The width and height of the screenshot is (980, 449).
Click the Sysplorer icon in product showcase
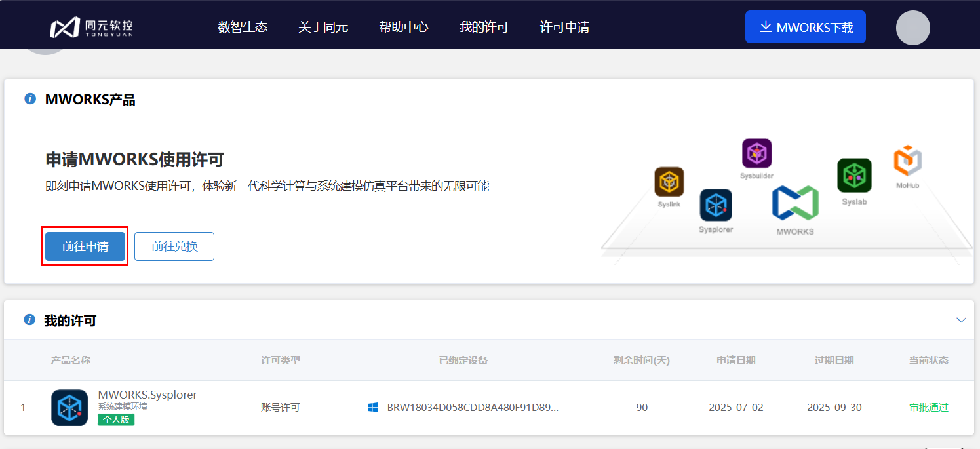(x=715, y=205)
